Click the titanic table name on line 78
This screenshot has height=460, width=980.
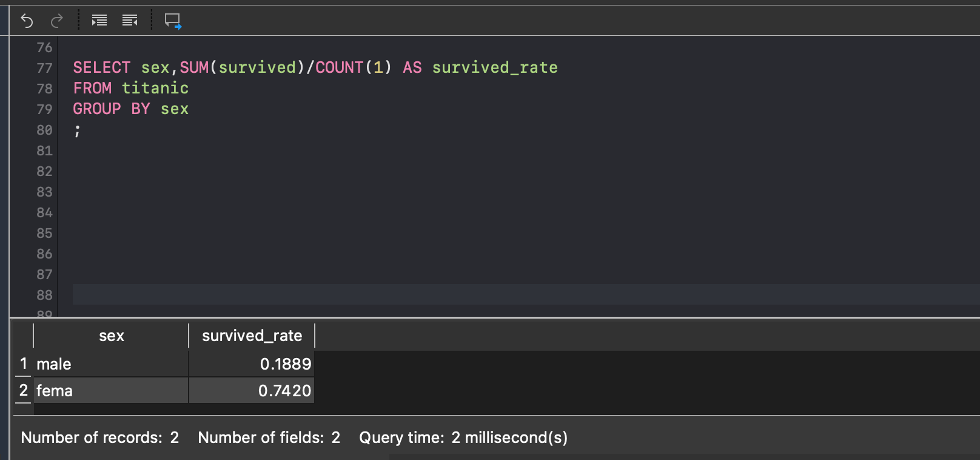pyautogui.click(x=155, y=88)
